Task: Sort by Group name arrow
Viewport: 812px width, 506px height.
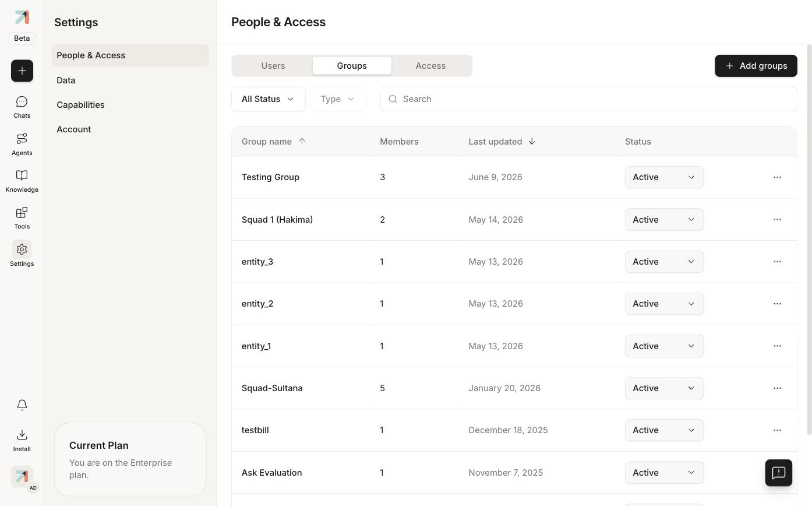Action: tap(302, 141)
